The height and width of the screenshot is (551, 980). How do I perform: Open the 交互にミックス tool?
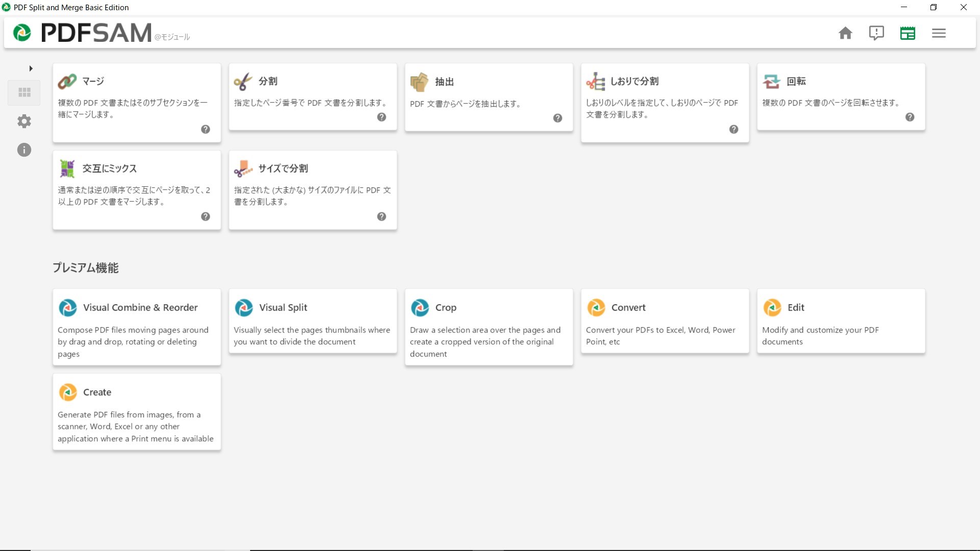137,189
